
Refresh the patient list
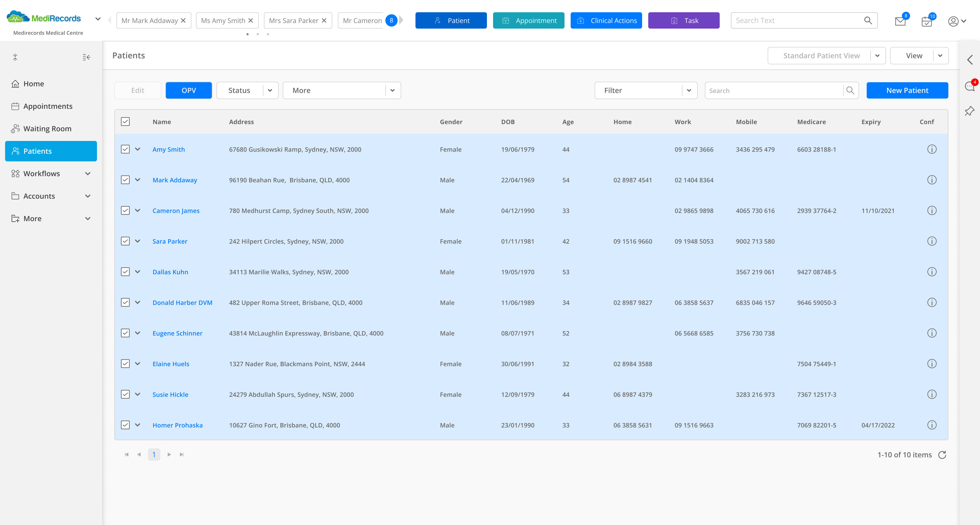pos(942,455)
